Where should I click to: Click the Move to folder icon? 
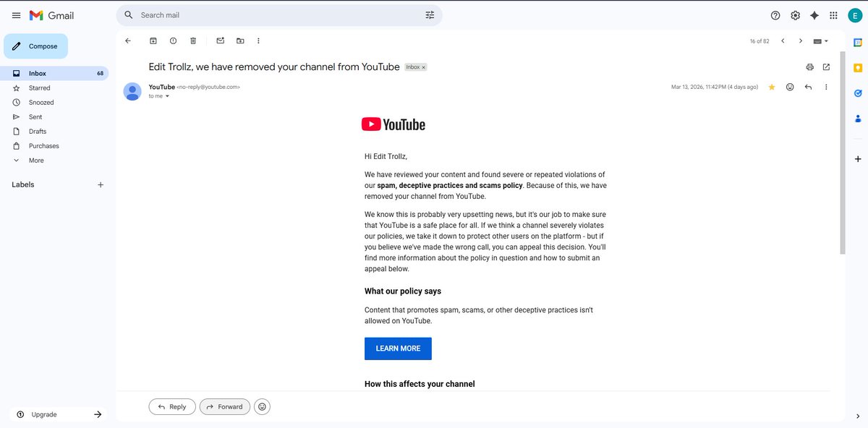(240, 41)
